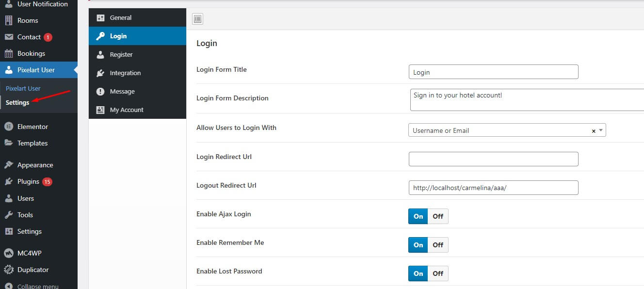Click the Plugins plug icon
This screenshot has height=289, width=644.
coord(9,181)
